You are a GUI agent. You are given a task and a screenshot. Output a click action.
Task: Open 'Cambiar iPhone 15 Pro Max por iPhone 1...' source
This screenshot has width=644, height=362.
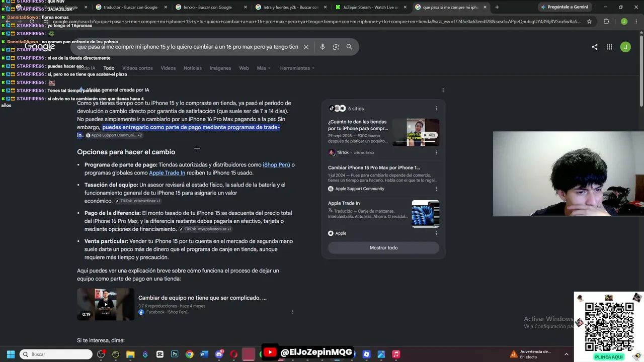(x=374, y=167)
